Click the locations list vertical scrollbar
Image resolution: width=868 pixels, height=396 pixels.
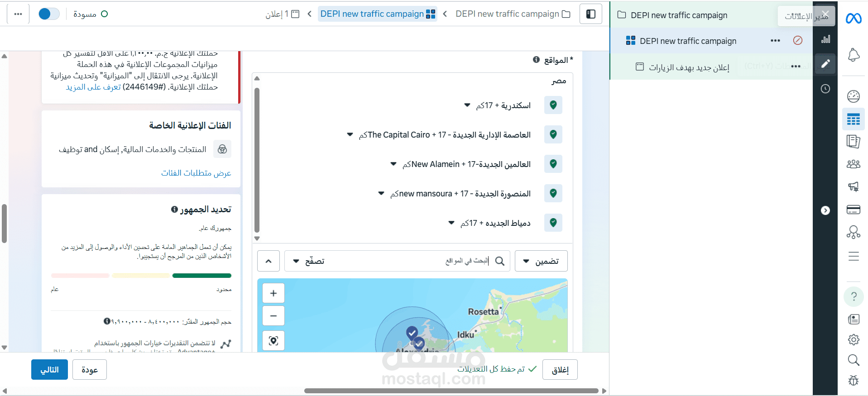tap(257, 159)
